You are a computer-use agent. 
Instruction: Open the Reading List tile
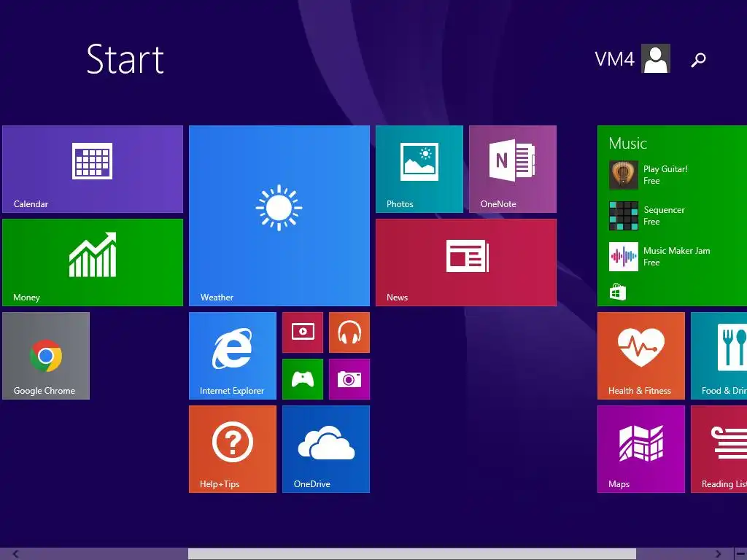719,449
